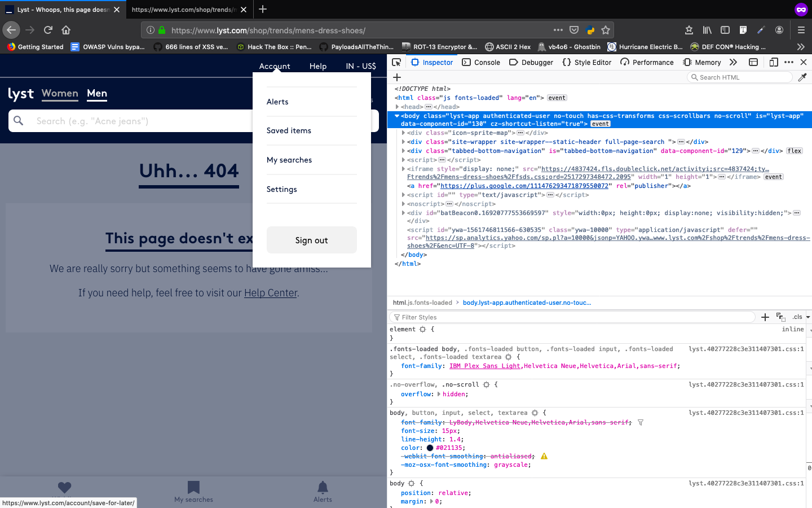This screenshot has width=812, height=508.
Task: Open Settings from Account menu
Action: coord(281,189)
